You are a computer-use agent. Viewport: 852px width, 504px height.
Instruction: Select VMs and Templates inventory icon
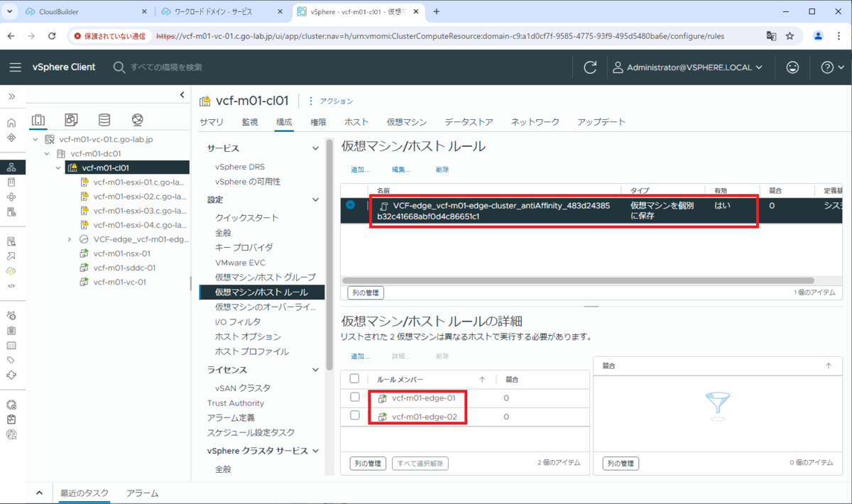(x=72, y=119)
